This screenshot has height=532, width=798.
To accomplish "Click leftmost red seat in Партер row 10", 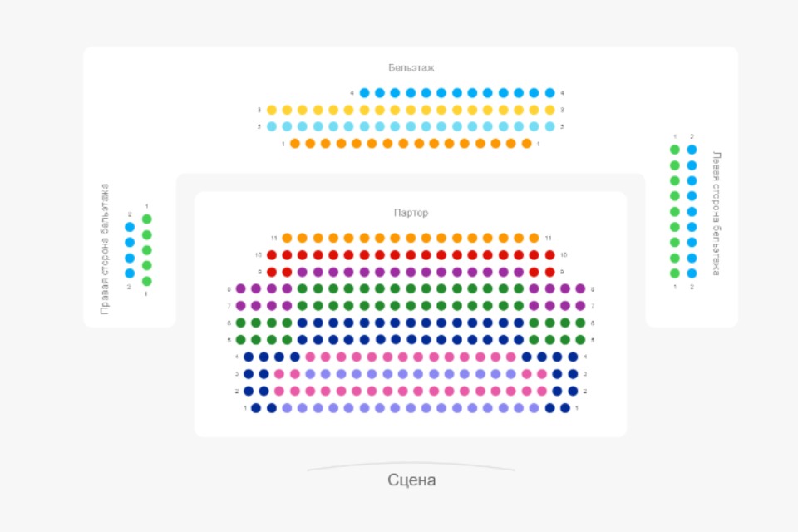I will 272,255.
